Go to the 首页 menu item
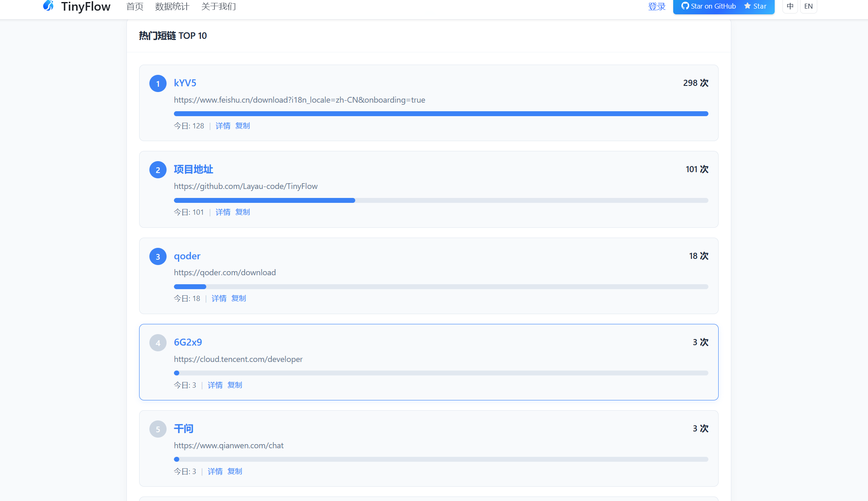The height and width of the screenshot is (501, 868). [x=135, y=7]
